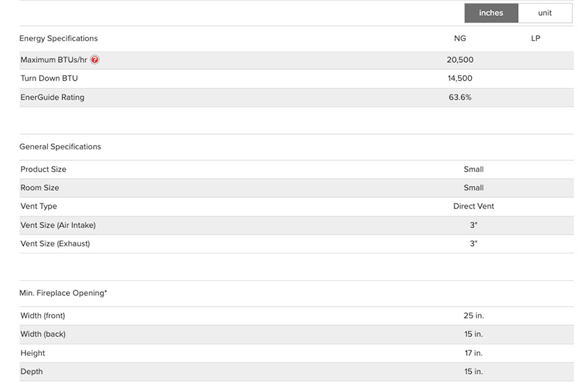Image resolution: width=578 pixels, height=392 pixels.
Task: Click the Vent Size (Exhaust) label
Action: coord(55,244)
